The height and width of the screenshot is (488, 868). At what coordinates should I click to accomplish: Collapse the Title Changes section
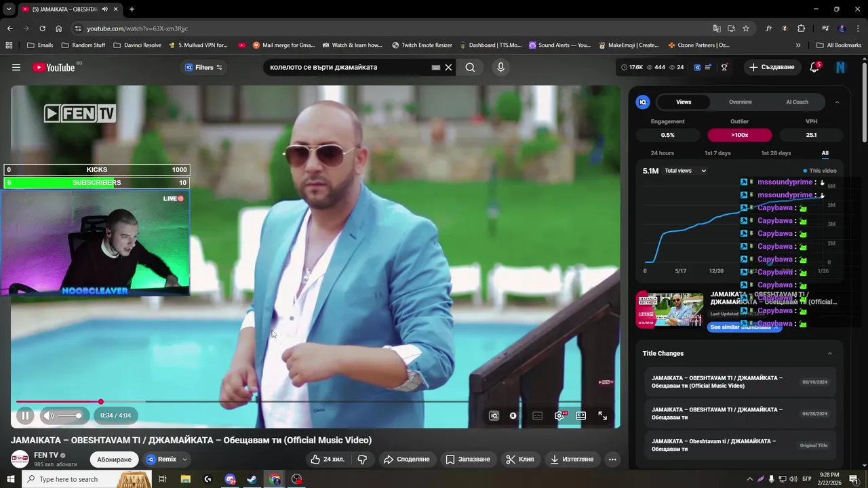click(x=829, y=353)
